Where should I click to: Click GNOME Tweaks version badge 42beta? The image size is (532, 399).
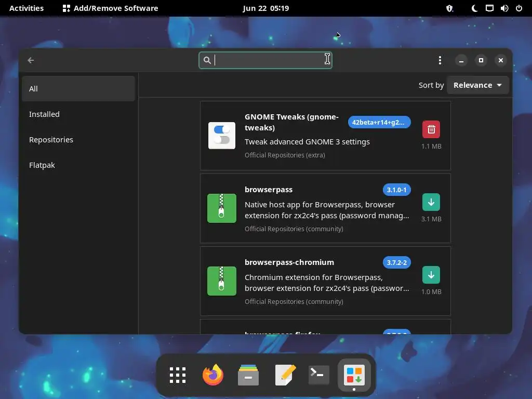[379, 123]
